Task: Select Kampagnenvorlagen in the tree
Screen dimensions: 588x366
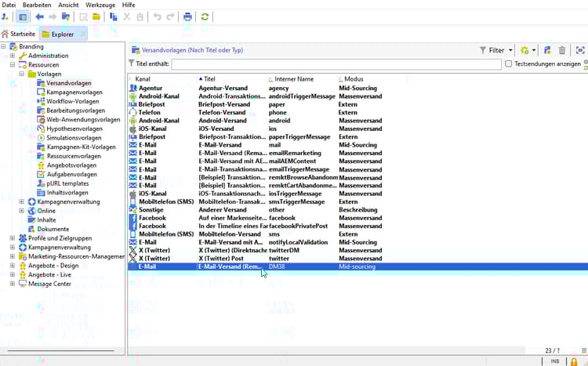Action: pos(74,92)
